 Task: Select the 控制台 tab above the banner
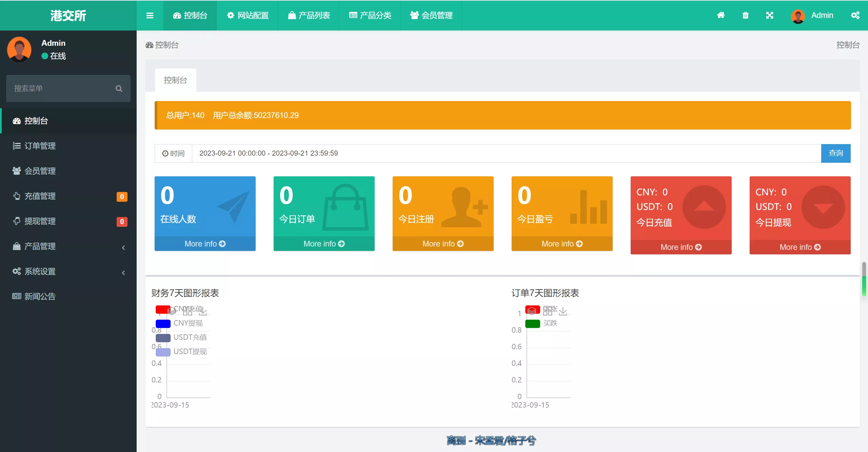pos(175,80)
